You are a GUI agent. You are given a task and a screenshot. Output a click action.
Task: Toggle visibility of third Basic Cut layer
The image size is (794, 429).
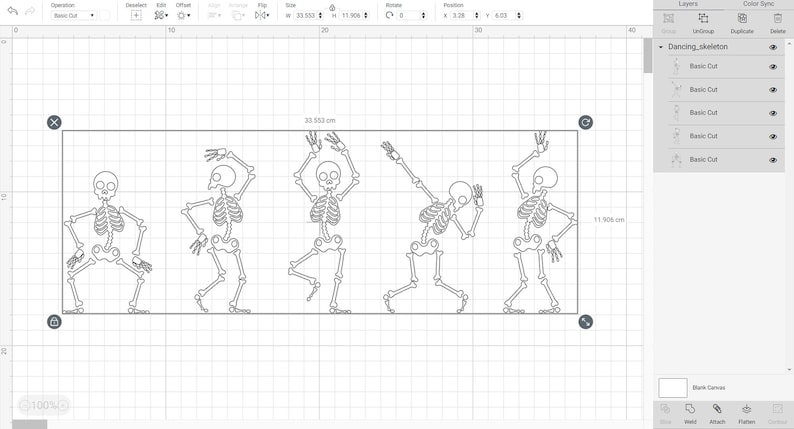point(773,113)
